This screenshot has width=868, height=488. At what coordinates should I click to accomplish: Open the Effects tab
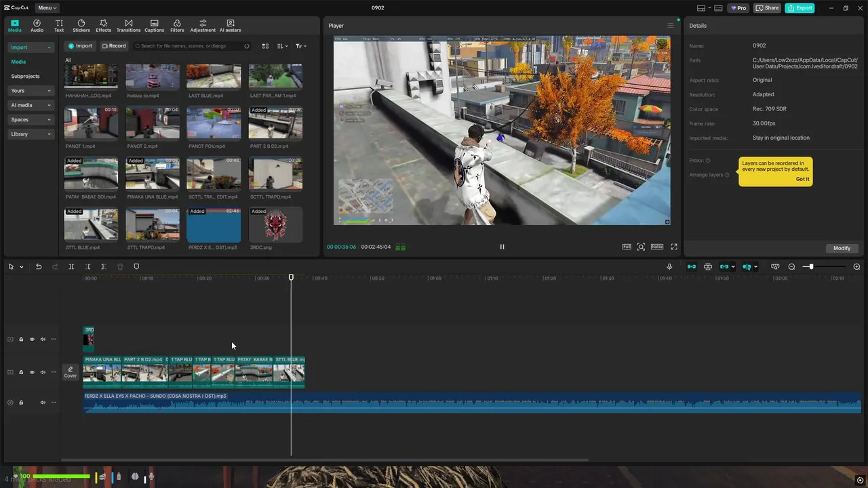coord(103,26)
